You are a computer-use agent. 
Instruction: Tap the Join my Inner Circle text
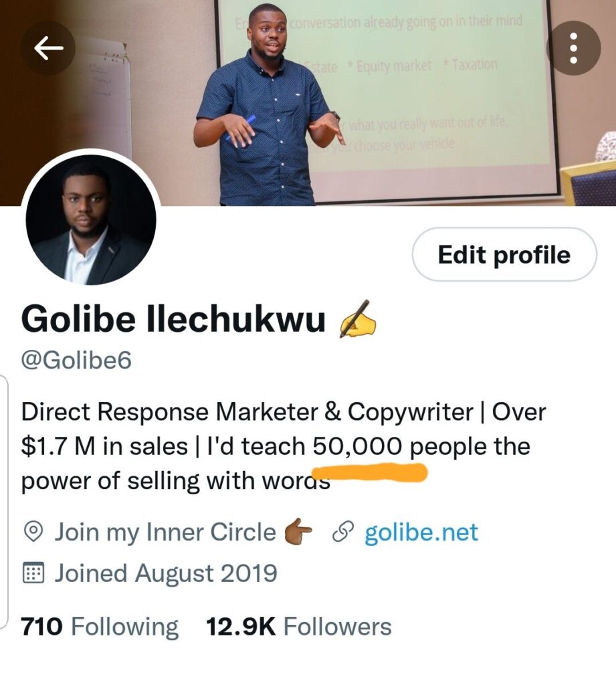[165, 532]
